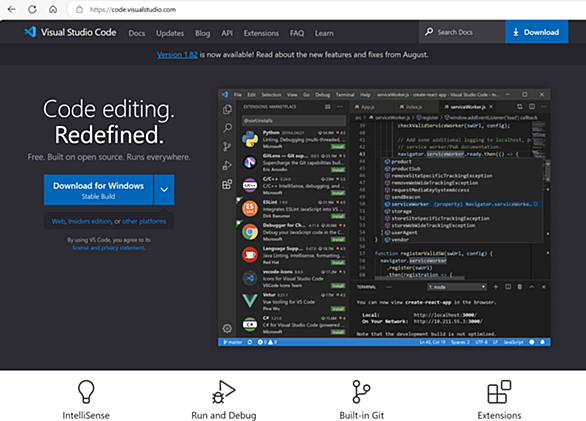586x421 pixels.
Task: Click the Source Control icon in the screenshot sidebar
Action: pos(227,147)
